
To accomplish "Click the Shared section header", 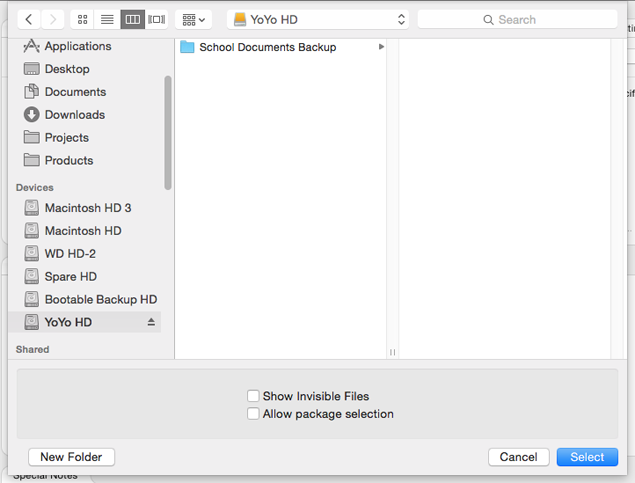I will pyautogui.click(x=32, y=349).
